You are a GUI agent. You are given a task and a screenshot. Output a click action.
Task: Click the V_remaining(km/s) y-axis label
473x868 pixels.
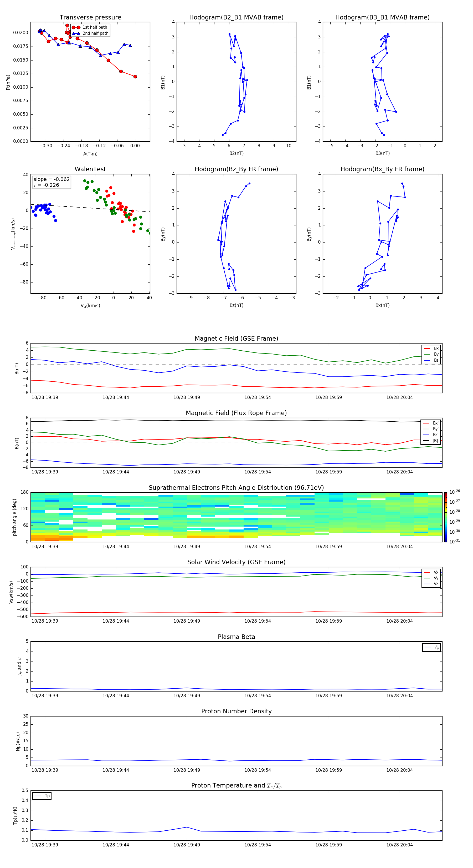13,234
